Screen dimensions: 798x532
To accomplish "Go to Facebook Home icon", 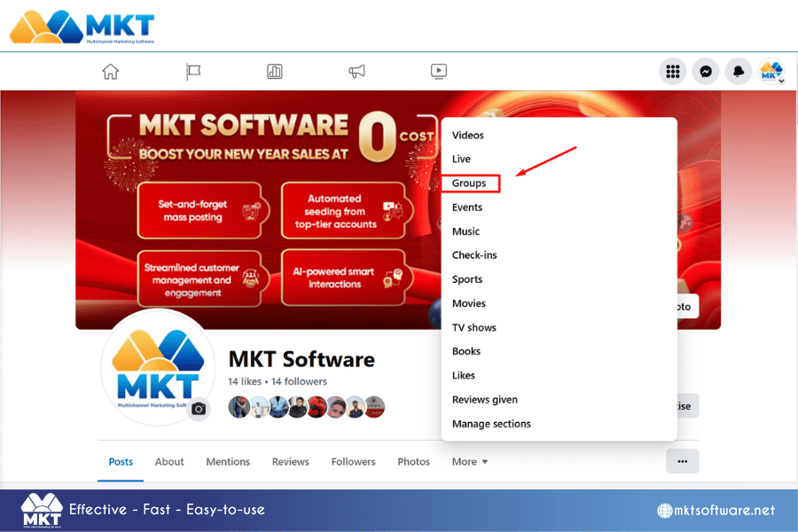I will [110, 71].
